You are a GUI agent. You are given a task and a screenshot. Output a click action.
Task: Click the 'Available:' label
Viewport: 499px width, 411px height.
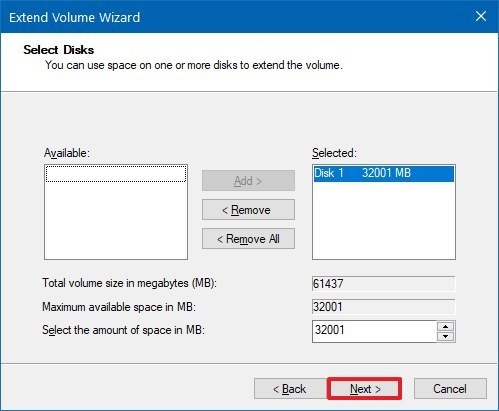(x=67, y=153)
